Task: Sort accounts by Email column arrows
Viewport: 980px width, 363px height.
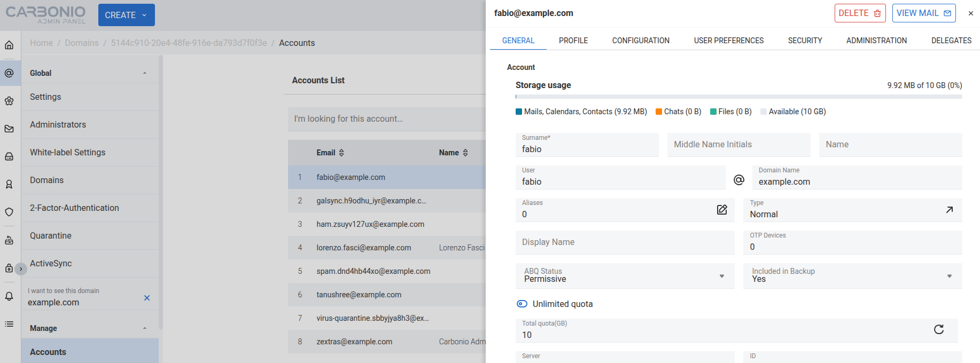Action: click(341, 153)
